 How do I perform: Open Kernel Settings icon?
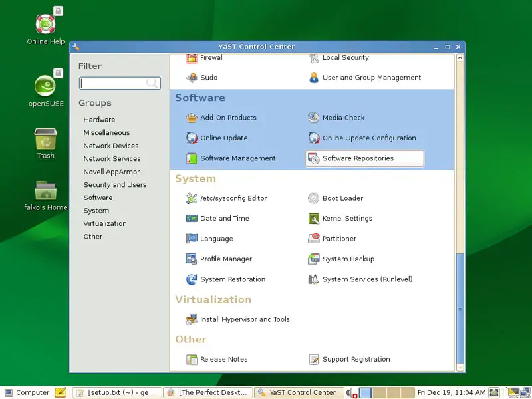pos(313,219)
